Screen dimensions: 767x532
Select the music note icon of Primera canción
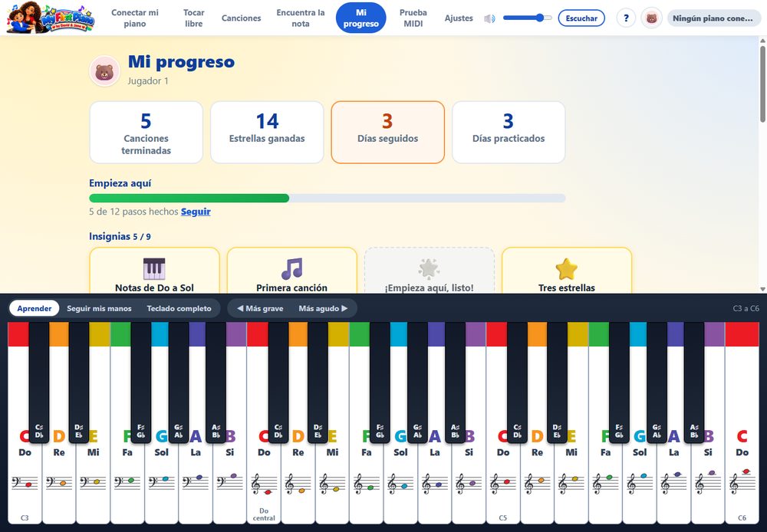292,268
